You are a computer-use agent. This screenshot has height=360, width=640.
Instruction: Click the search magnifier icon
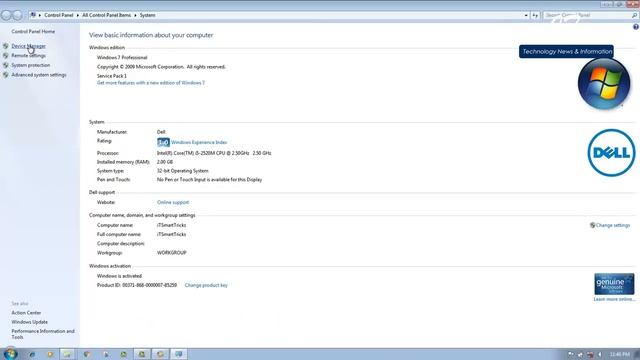coord(634,15)
